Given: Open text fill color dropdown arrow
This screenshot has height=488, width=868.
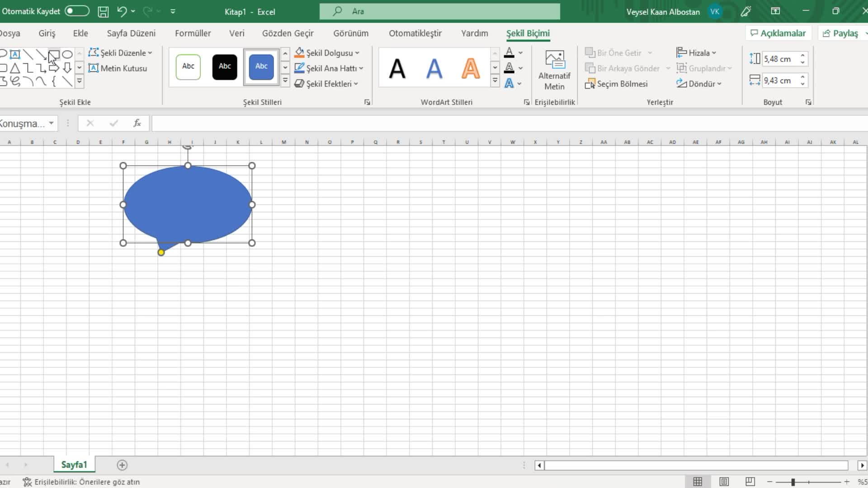Looking at the screenshot, I should tap(521, 53).
